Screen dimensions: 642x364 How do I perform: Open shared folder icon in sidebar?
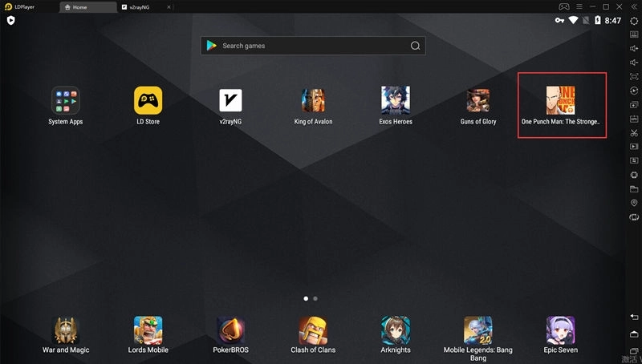[634, 189]
